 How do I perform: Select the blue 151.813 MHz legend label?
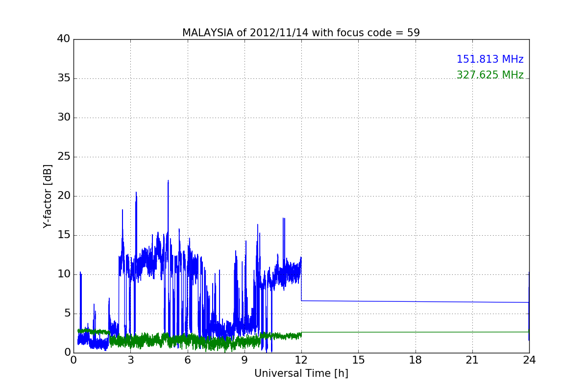[x=490, y=59]
